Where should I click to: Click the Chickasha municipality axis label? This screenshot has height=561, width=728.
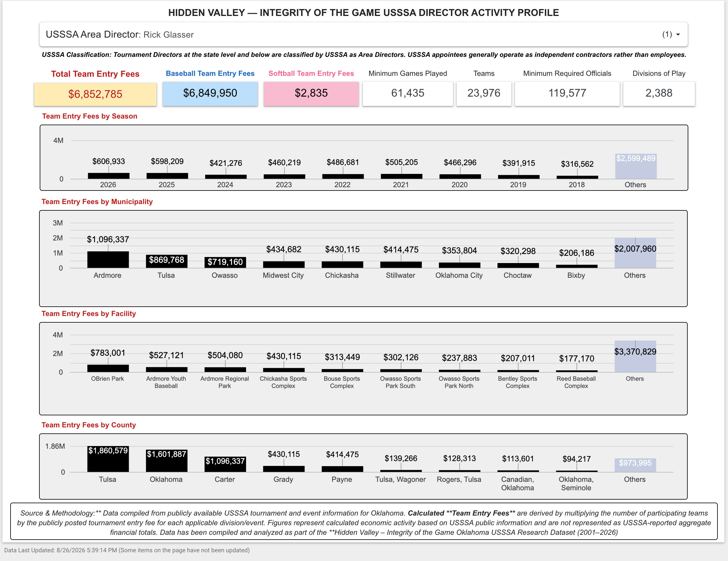pyautogui.click(x=342, y=275)
